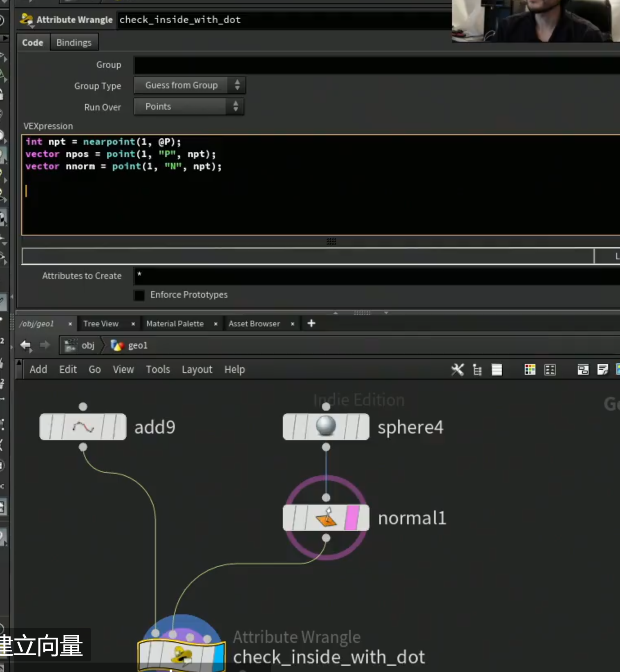The image size is (620, 672).
Task: Click the grid layout icon in network toolbar
Action: pyautogui.click(x=550, y=370)
